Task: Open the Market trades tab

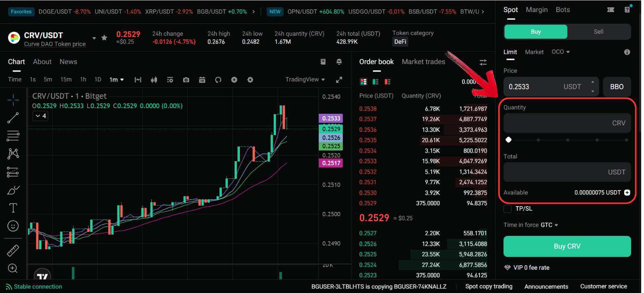Action: click(x=423, y=62)
